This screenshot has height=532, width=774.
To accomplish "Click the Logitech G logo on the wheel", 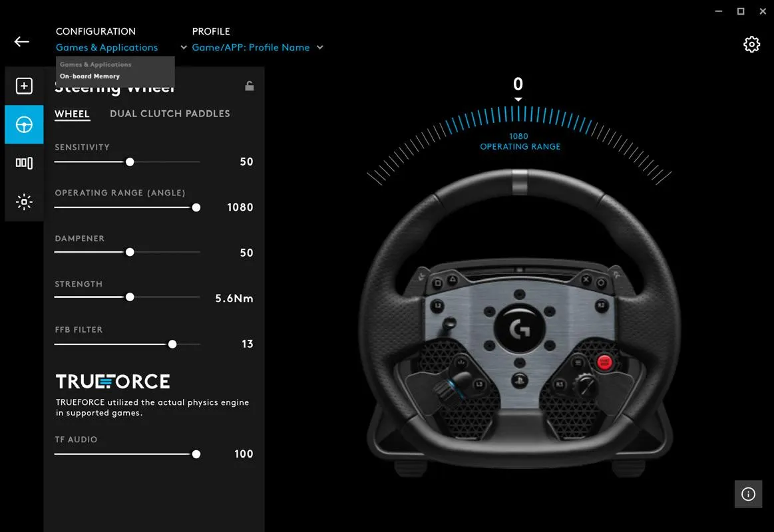I will (519, 329).
